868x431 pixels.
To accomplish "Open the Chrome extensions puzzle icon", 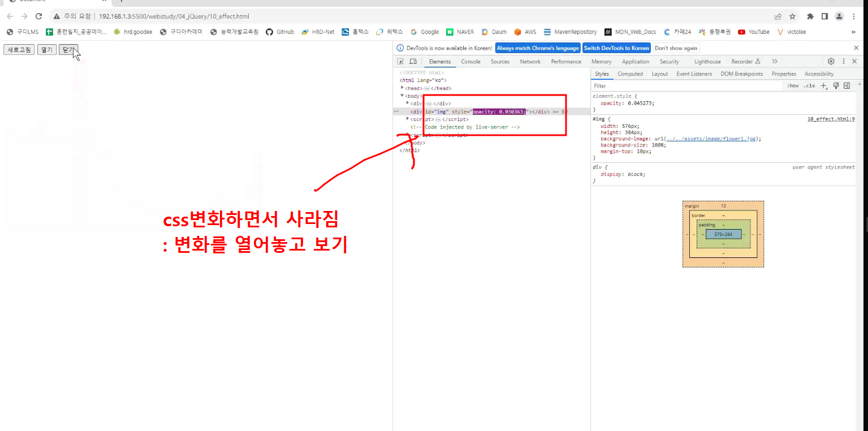I will click(x=810, y=16).
